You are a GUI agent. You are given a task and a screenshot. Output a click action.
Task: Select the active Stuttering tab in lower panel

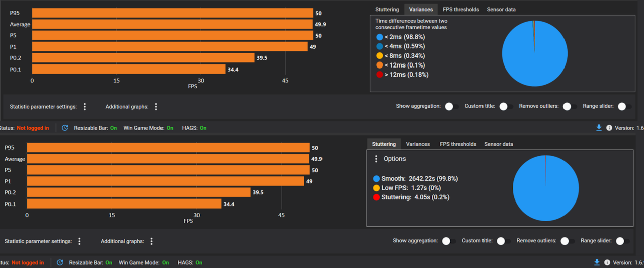(x=384, y=144)
